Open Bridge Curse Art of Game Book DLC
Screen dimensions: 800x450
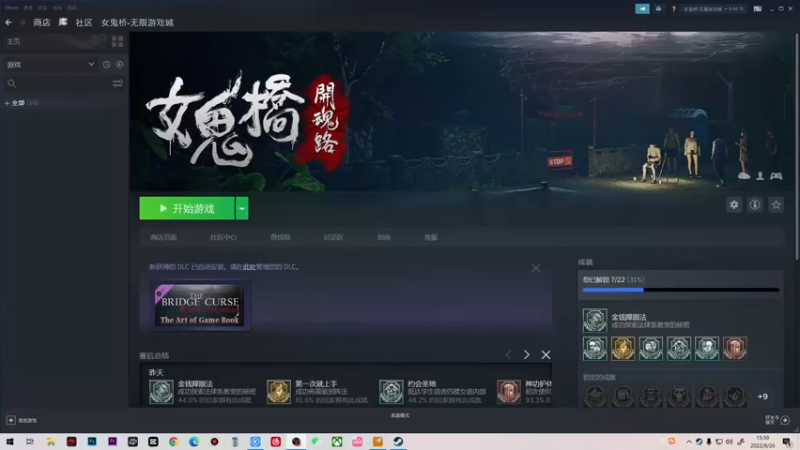pos(199,305)
